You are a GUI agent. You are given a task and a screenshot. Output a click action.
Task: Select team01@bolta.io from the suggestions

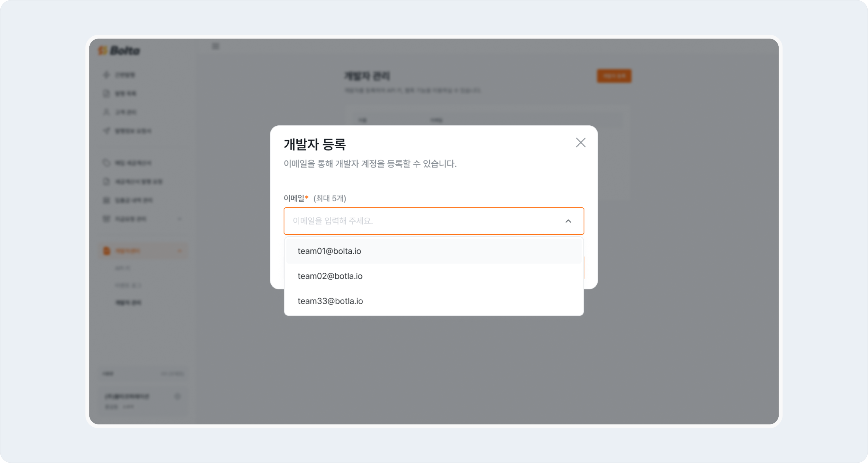(x=329, y=251)
